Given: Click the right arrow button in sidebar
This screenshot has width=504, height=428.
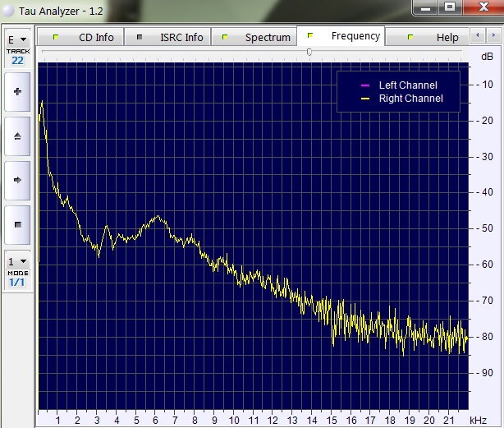Looking at the screenshot, I should tap(17, 180).
